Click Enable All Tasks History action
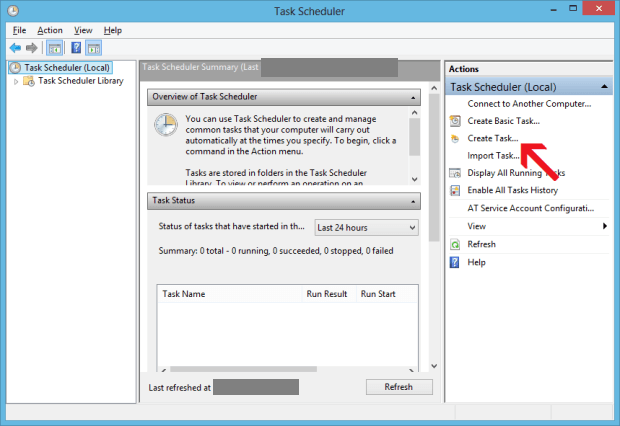The height and width of the screenshot is (426, 620). [512, 190]
